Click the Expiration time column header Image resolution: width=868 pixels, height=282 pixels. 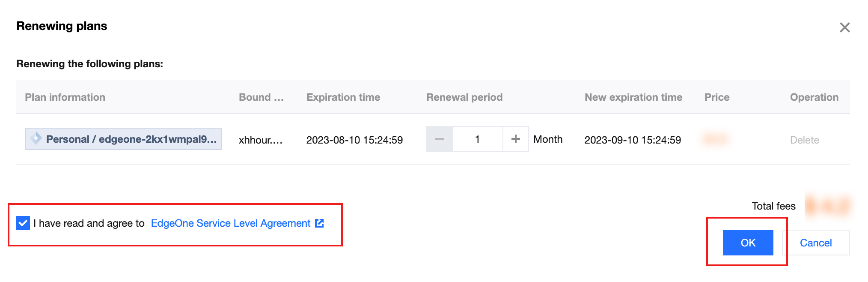[343, 97]
